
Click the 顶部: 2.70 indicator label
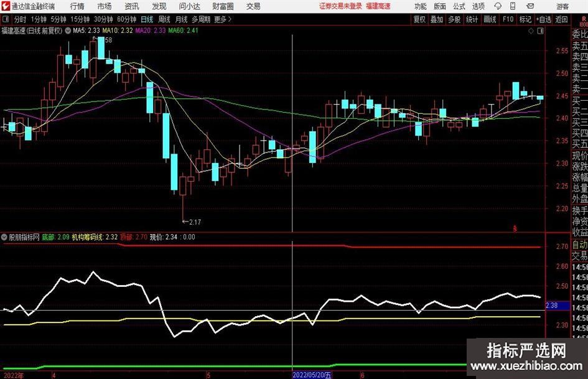(134, 237)
